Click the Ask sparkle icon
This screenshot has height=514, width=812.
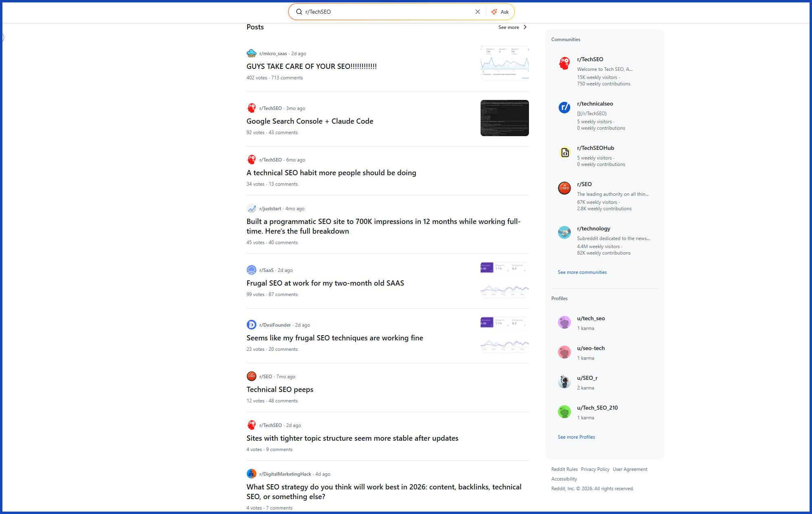(494, 12)
